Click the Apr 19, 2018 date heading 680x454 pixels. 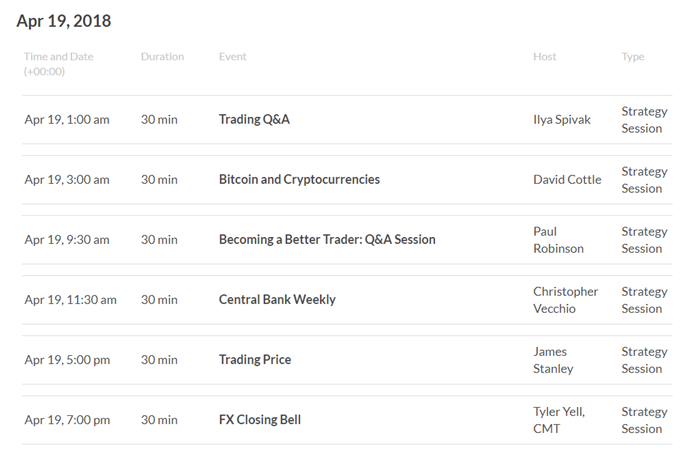pyautogui.click(x=64, y=21)
